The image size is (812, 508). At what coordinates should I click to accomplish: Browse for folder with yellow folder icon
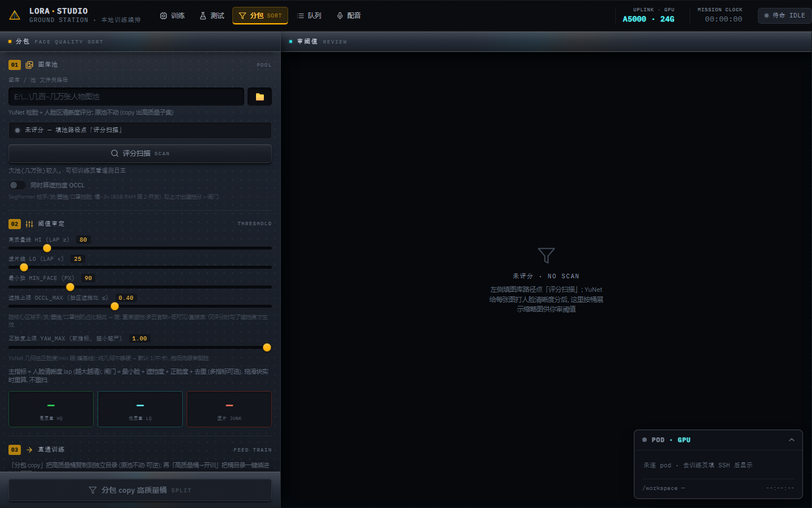click(x=260, y=97)
